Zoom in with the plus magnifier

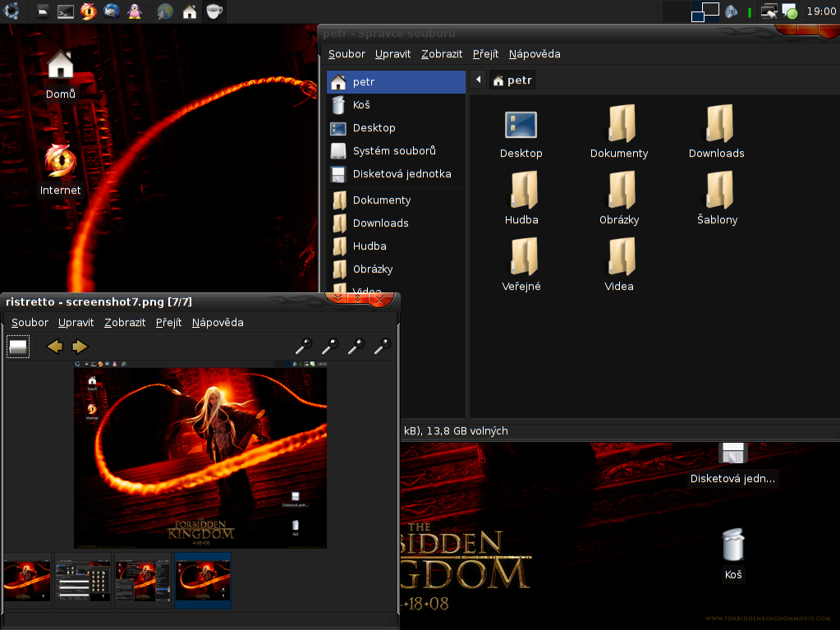point(304,347)
